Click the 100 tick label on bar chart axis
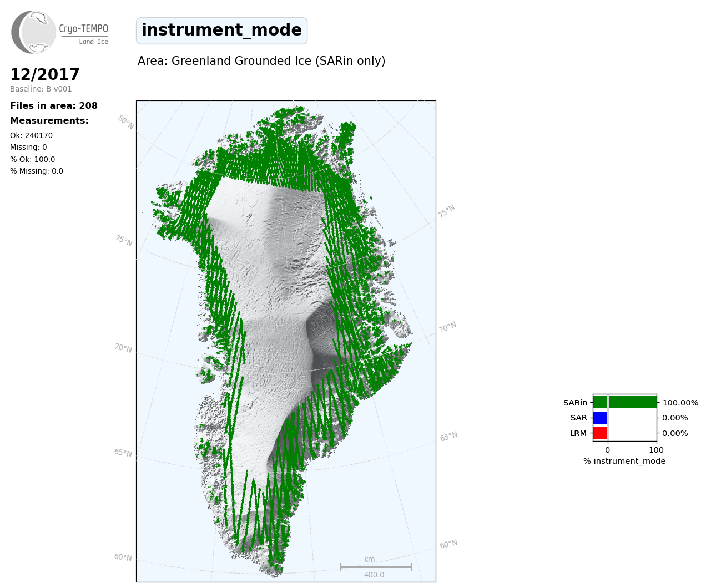The image size is (706, 588). [x=656, y=450]
